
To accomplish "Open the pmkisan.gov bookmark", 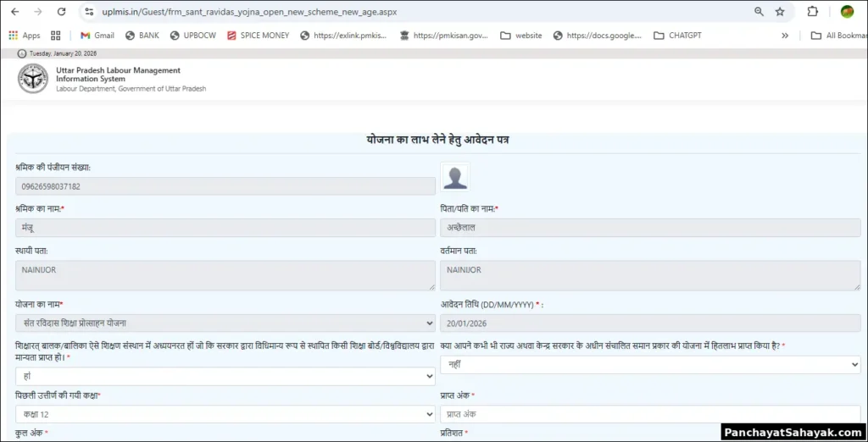I will [444, 36].
